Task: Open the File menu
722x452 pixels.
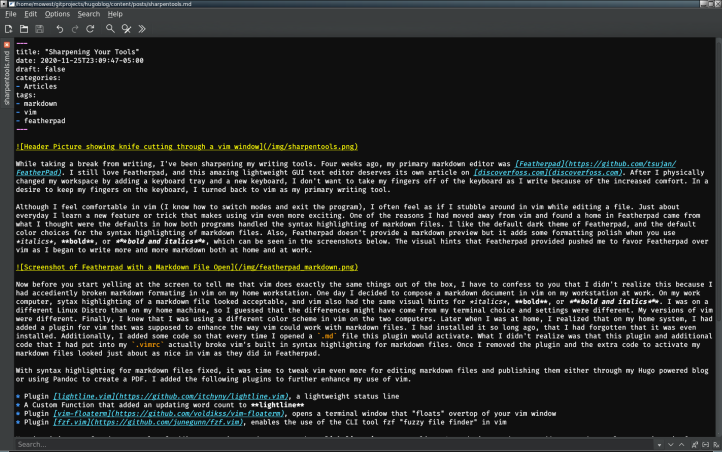Action: (x=11, y=14)
